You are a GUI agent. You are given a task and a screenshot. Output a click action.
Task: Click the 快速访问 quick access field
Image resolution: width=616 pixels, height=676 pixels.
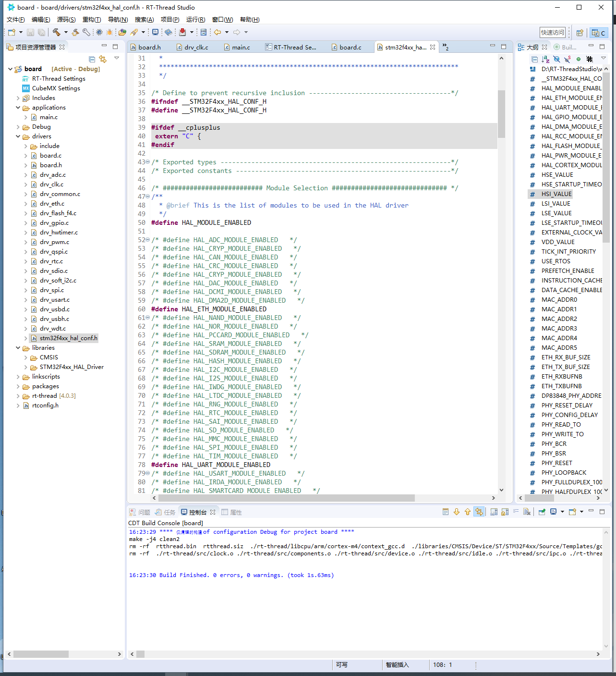coord(553,33)
